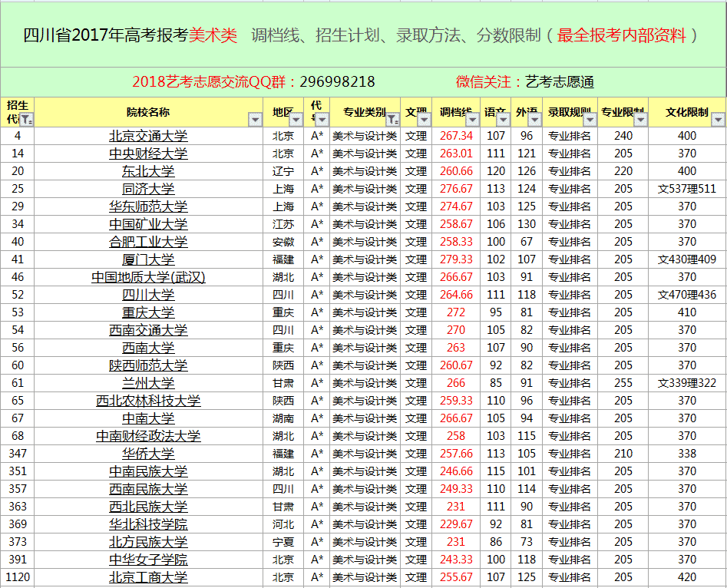Screen dimensions: 727x588
Task: Open the filter dropdown for 文化限制 column
Action: pos(719,120)
